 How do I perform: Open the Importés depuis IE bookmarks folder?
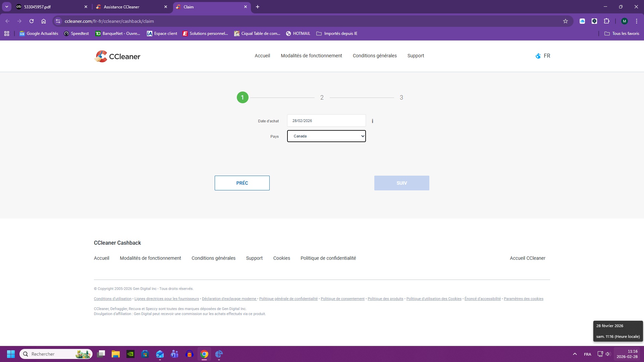point(337,34)
